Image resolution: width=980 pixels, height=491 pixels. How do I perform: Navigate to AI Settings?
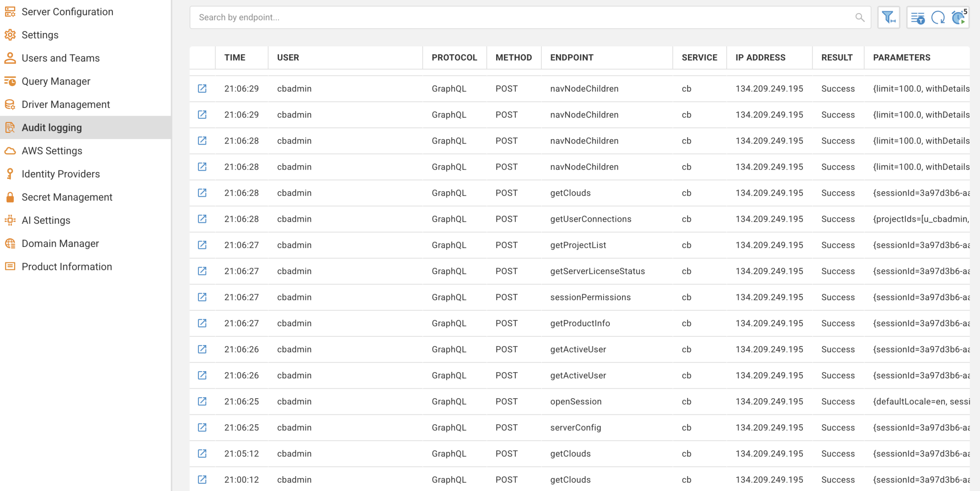click(46, 220)
